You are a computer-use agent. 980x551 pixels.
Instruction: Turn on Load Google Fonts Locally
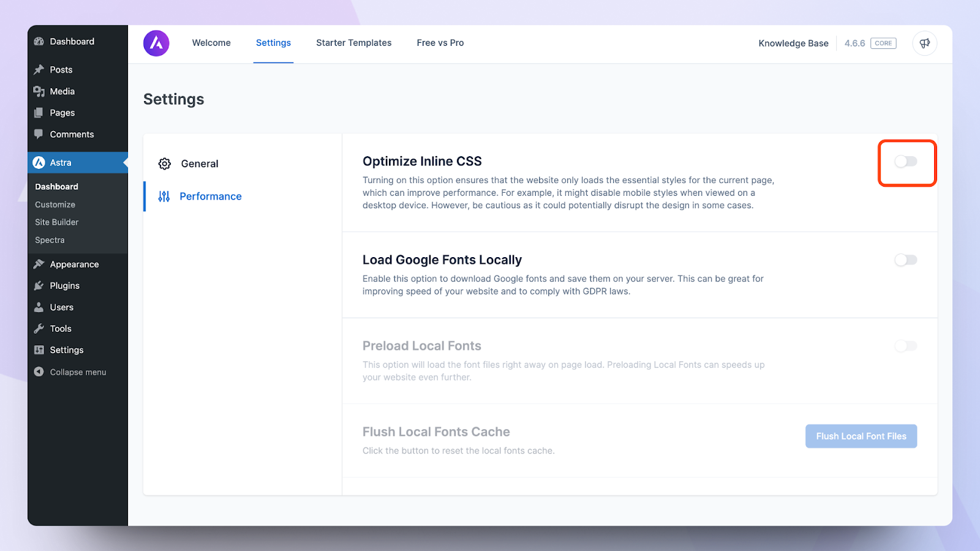coord(906,260)
